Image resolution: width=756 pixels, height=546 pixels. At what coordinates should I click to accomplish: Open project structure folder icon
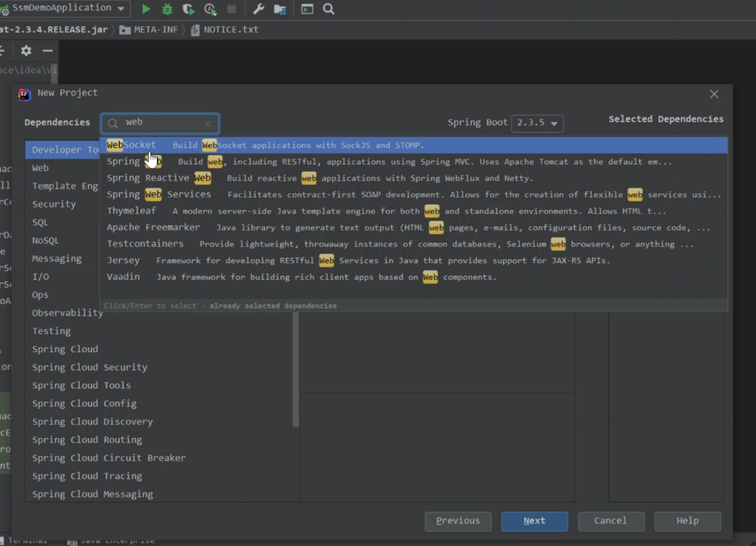(280, 9)
